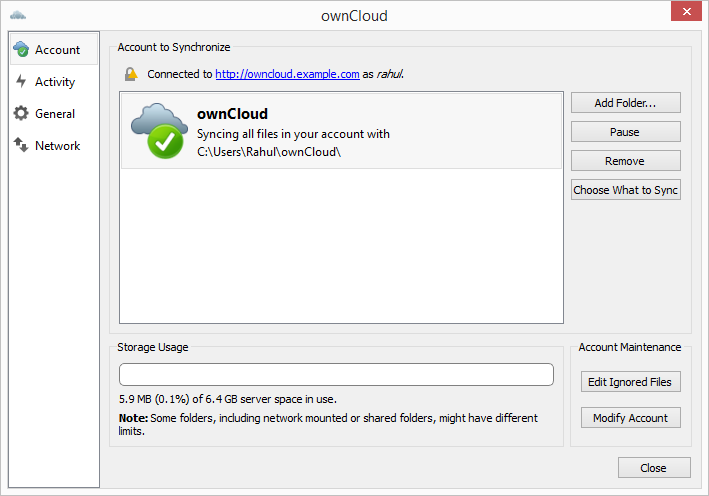Remove the synced ownCloud folder
The image size is (709, 496).
(x=625, y=161)
